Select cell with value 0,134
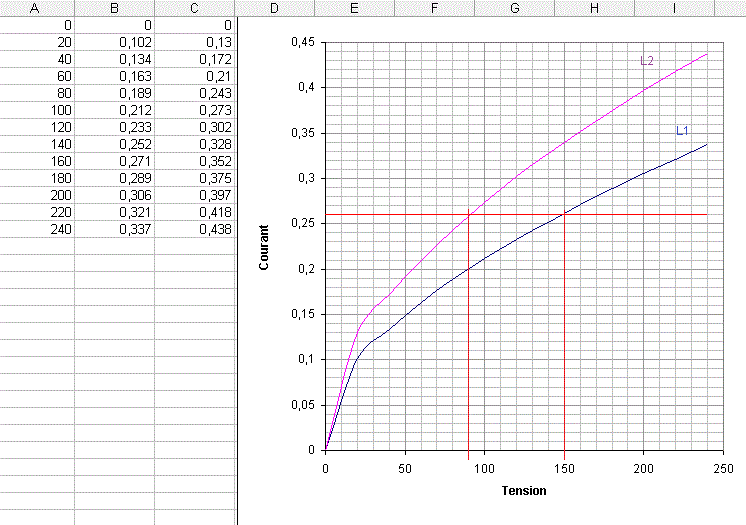Screen dimensions: 746x525 click(115, 59)
